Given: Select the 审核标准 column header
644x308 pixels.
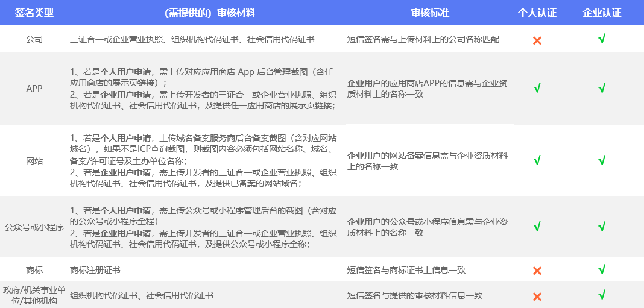Looking at the screenshot, I should (430, 13).
